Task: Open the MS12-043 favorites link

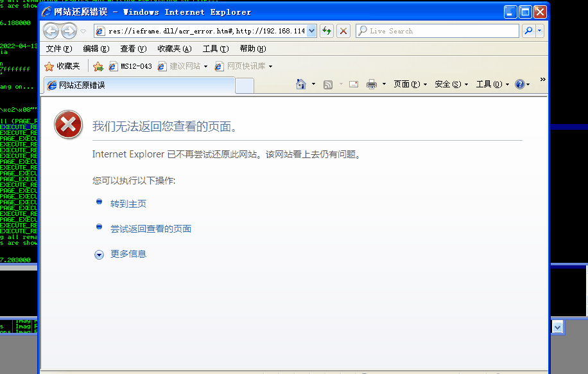Action: (130, 66)
